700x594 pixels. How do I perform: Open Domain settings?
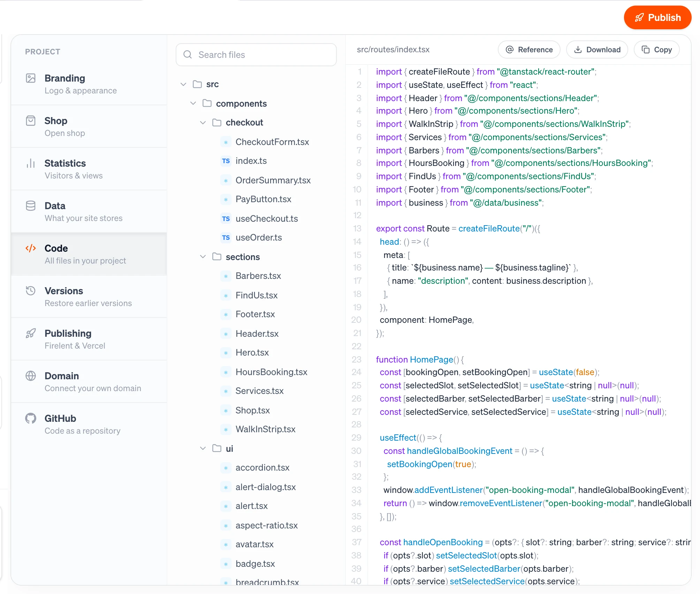pyautogui.click(x=89, y=382)
